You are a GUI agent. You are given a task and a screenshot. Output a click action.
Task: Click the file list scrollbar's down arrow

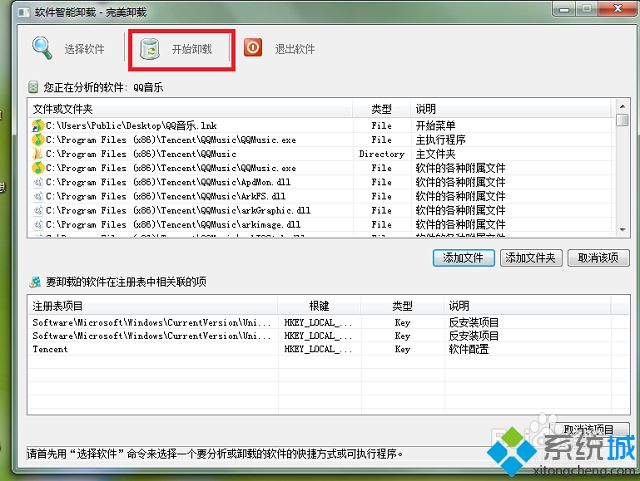[x=622, y=229]
